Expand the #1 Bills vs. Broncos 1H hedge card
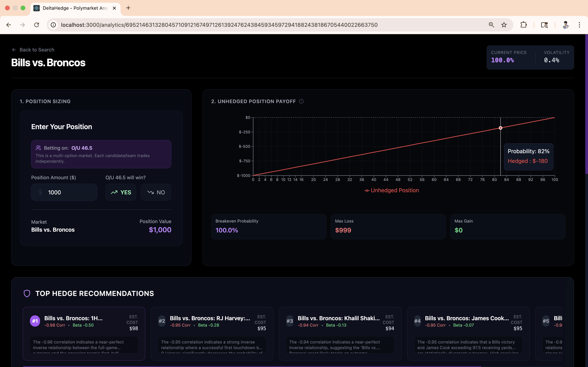Viewport: 588px width, 367px height. click(84, 333)
